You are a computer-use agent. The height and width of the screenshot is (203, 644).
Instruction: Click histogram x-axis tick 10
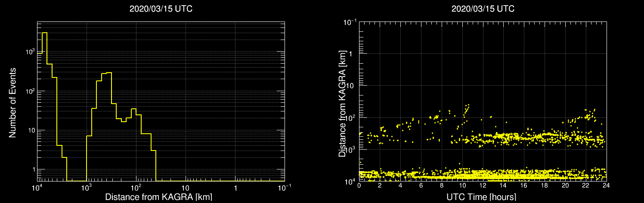coord(185,188)
